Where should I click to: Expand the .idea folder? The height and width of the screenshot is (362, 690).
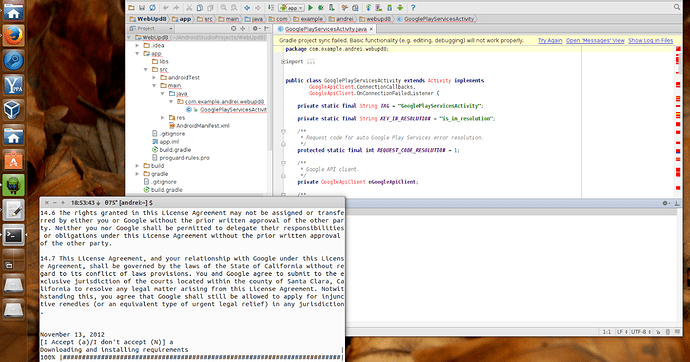point(137,45)
